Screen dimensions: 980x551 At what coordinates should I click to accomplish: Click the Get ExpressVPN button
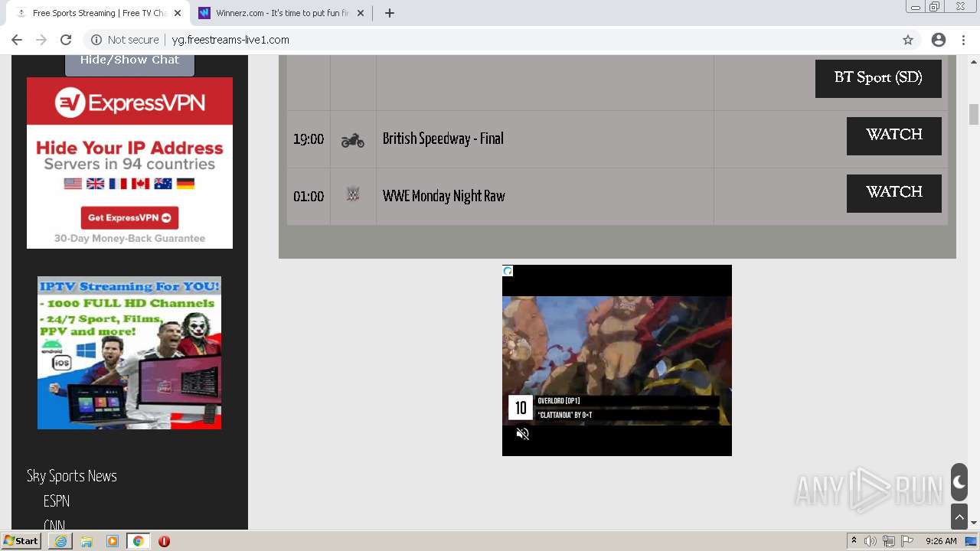(129, 217)
